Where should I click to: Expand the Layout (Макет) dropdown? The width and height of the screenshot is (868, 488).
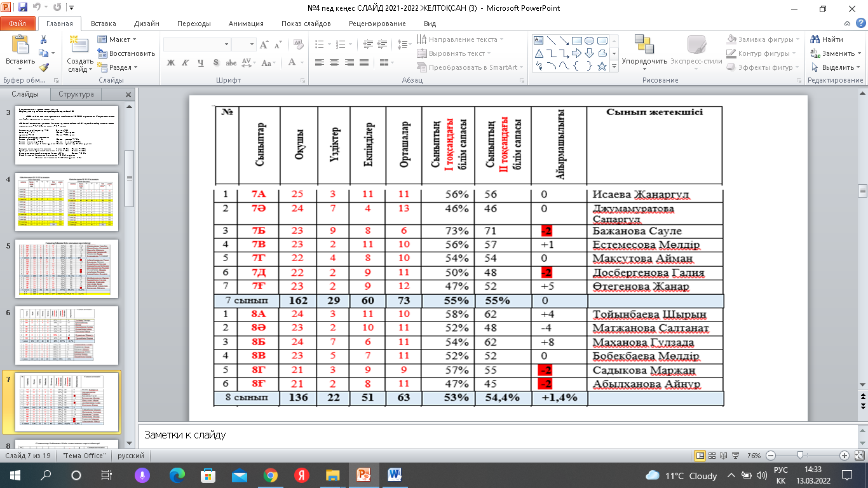click(119, 39)
